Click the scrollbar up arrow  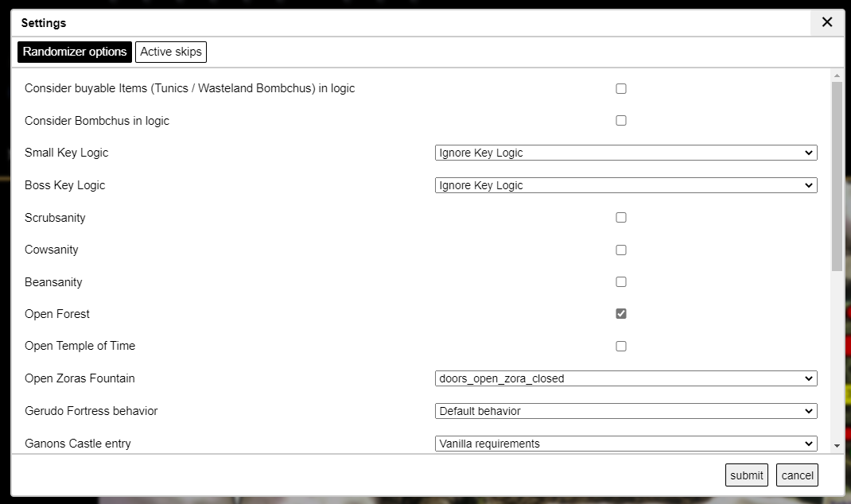point(837,76)
